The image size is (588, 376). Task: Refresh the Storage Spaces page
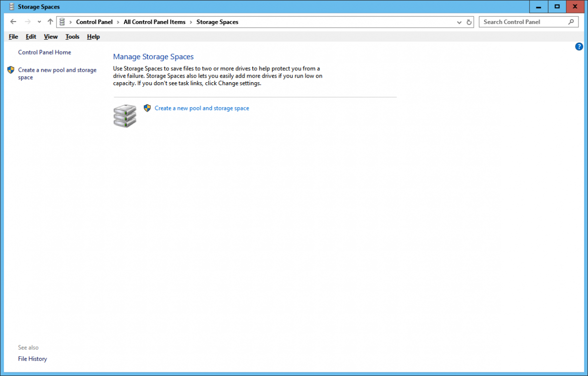(469, 22)
